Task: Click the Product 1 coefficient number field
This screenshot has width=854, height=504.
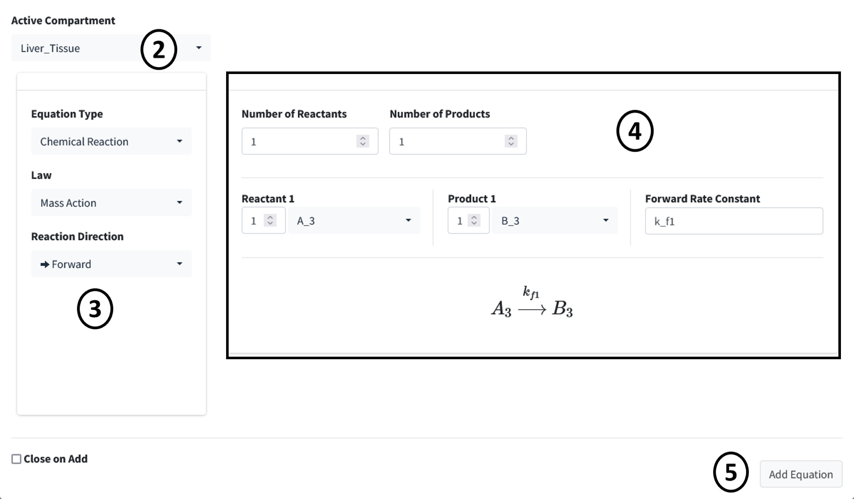Action: (x=468, y=220)
